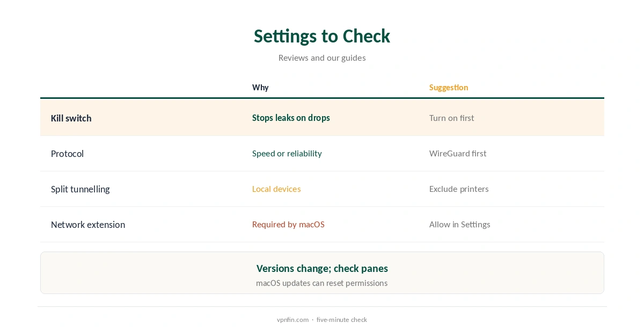Click the 'Exclude printers' suggestion

[459, 189]
